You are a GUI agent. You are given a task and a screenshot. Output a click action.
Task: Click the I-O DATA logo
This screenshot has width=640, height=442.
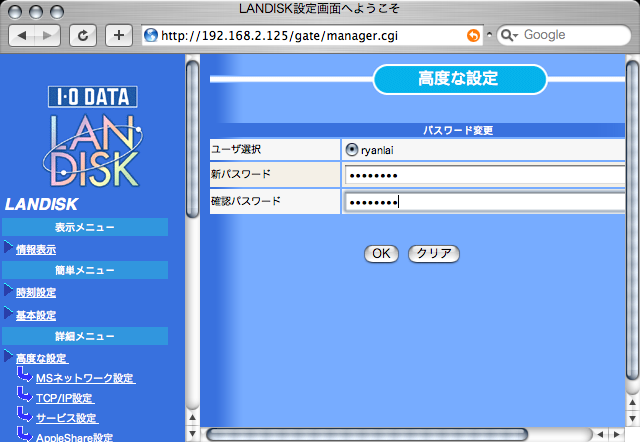(x=93, y=97)
